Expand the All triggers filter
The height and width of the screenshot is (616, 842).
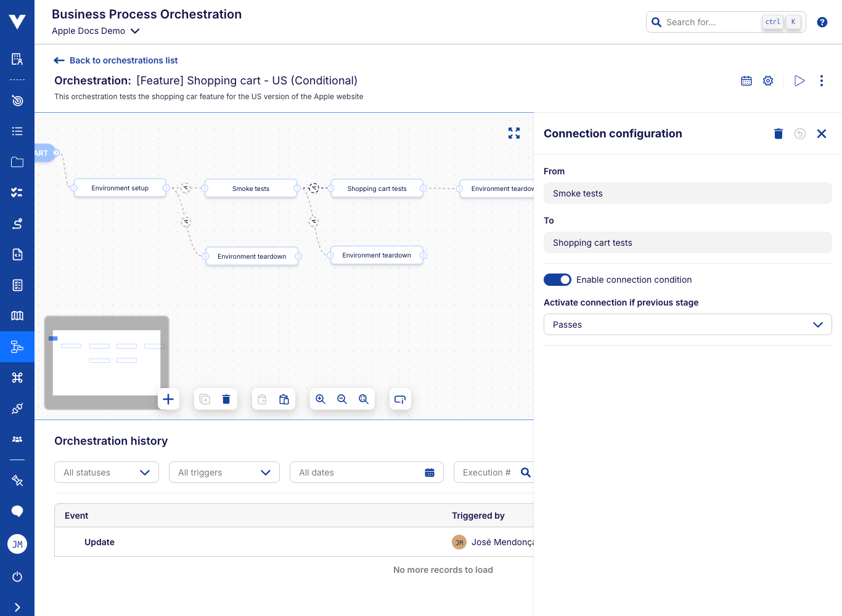pos(224,472)
